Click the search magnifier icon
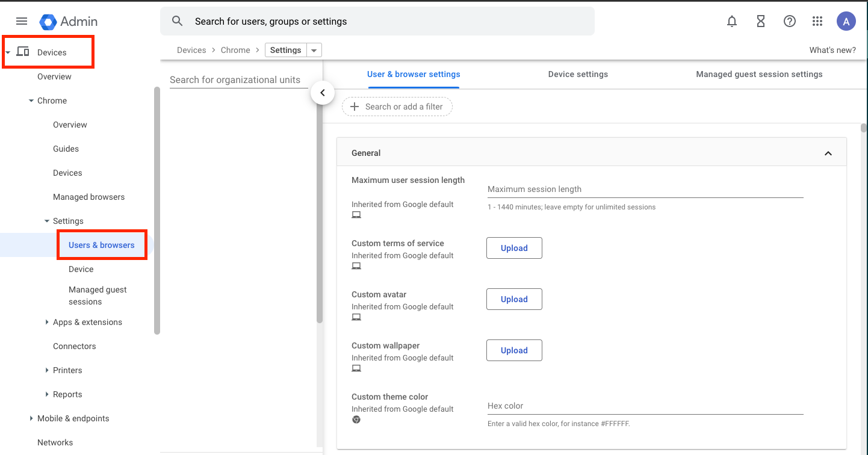The width and height of the screenshot is (868, 455). (177, 20)
